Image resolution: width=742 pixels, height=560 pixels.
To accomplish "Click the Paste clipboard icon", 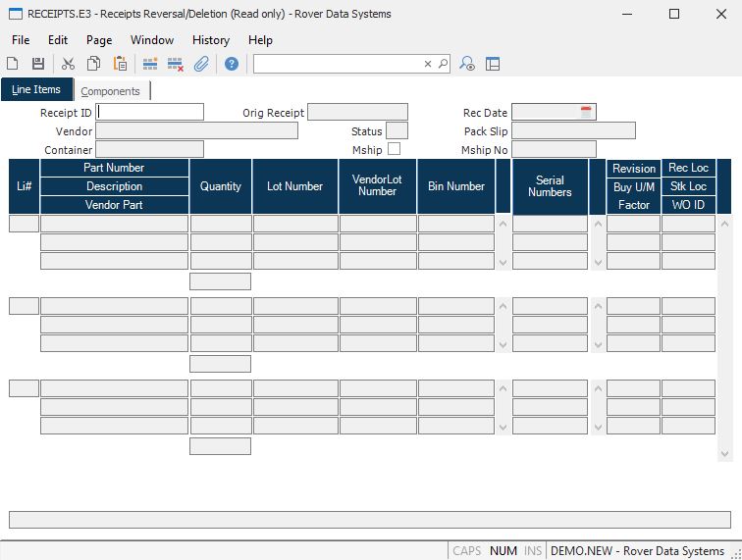I will [120, 64].
